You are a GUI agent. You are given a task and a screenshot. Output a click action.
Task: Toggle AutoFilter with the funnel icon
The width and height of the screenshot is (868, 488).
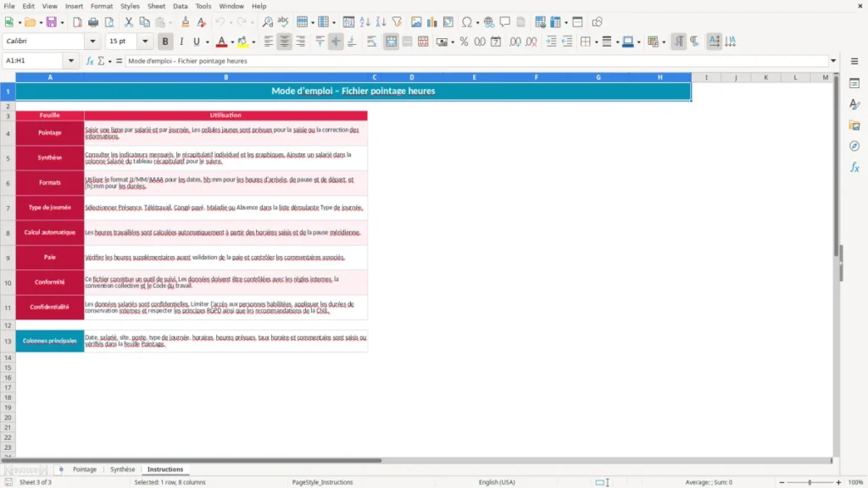[397, 22]
